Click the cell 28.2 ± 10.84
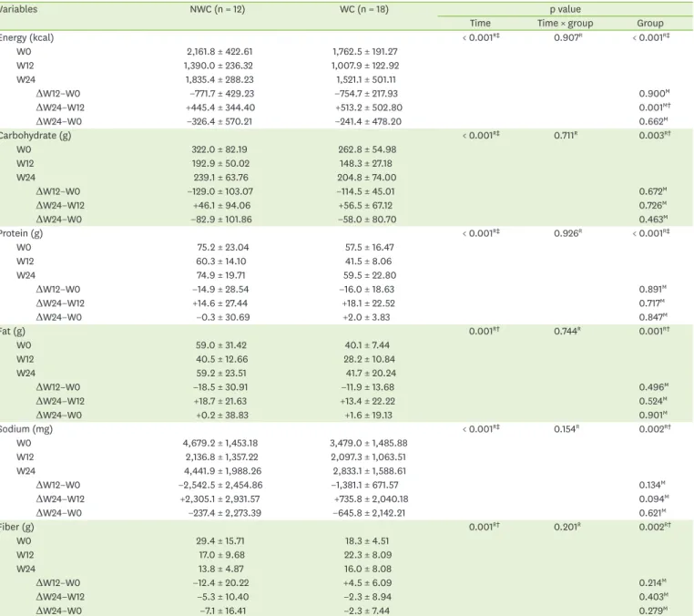The width and height of the screenshot is (694, 616). 370,360
